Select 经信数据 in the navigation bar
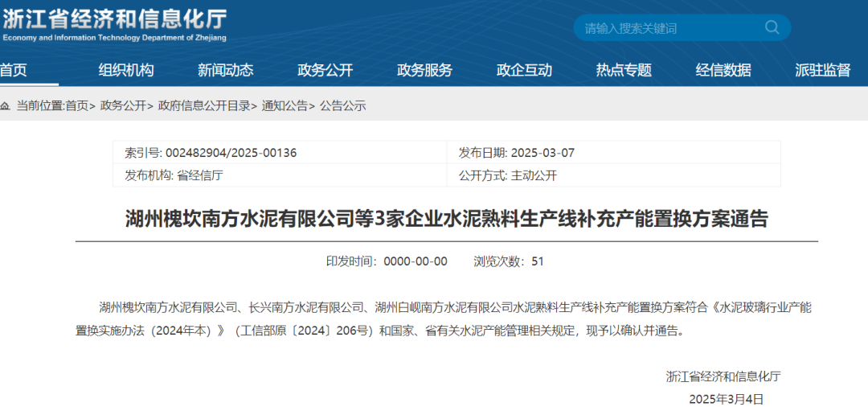The image size is (868, 407). (724, 70)
